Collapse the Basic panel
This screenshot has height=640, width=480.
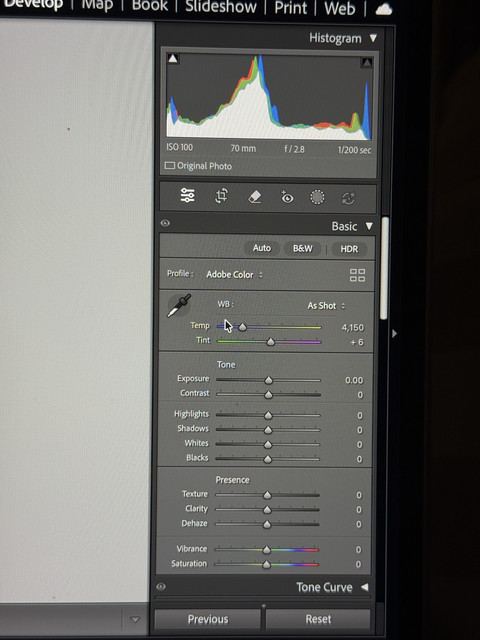(369, 226)
